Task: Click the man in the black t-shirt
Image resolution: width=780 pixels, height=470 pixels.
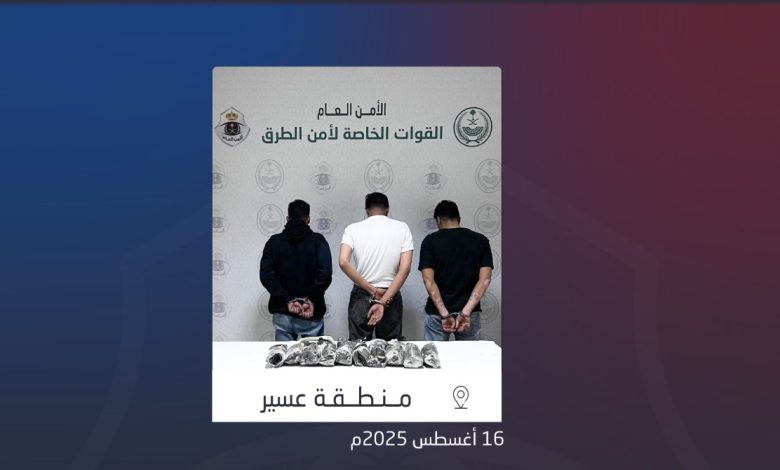Action: [455, 271]
